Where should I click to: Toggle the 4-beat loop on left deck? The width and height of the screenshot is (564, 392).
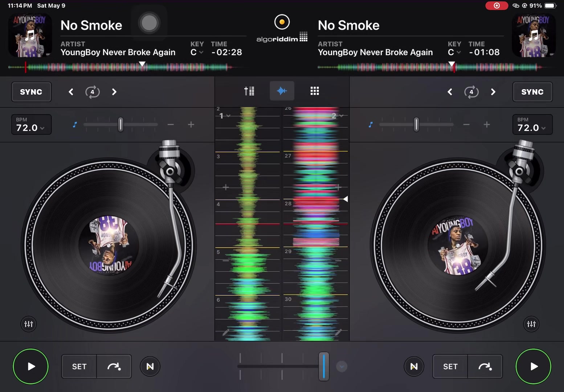[93, 92]
